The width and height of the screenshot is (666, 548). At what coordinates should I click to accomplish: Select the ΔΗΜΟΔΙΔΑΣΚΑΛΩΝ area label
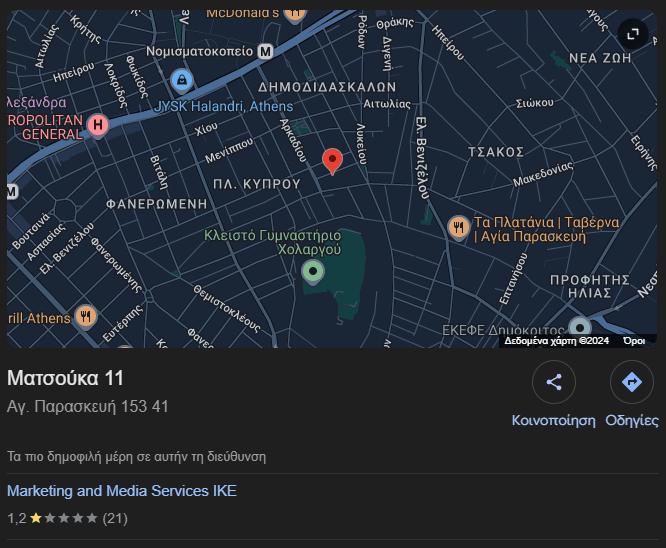[327, 88]
